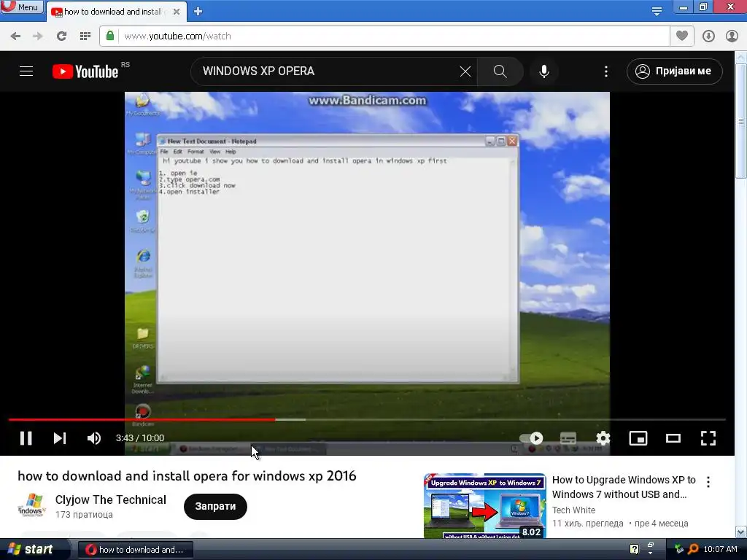Open Clyjow The Technical channel name
The height and width of the screenshot is (560, 747).
(111, 499)
